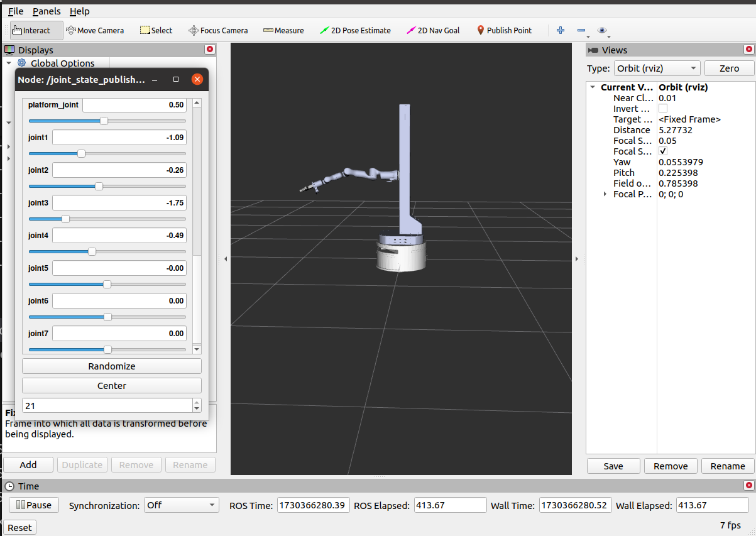Image resolution: width=756 pixels, height=536 pixels.
Task: Expand the Focal Point tree item
Action: point(605,194)
